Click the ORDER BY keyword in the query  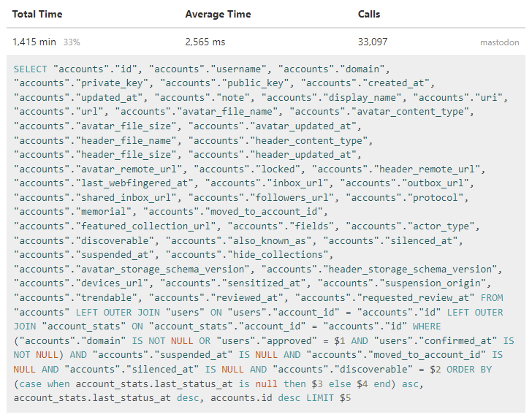tap(469, 370)
